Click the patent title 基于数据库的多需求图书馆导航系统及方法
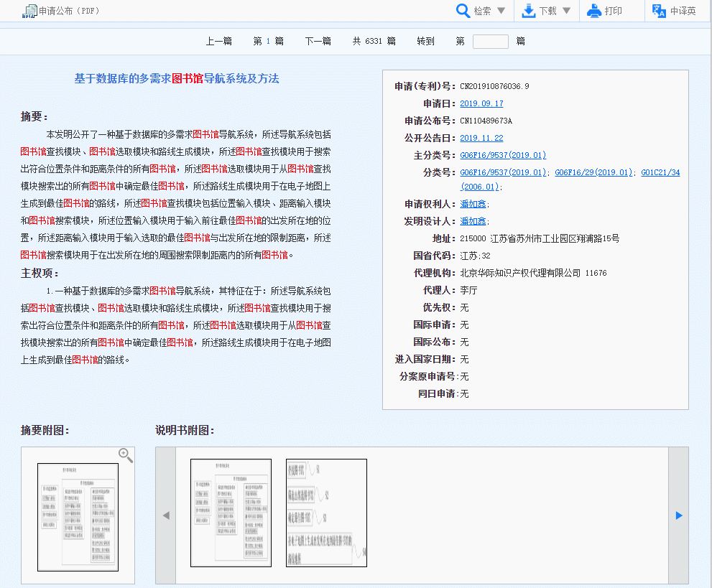This screenshot has height=588, width=712. click(x=177, y=78)
